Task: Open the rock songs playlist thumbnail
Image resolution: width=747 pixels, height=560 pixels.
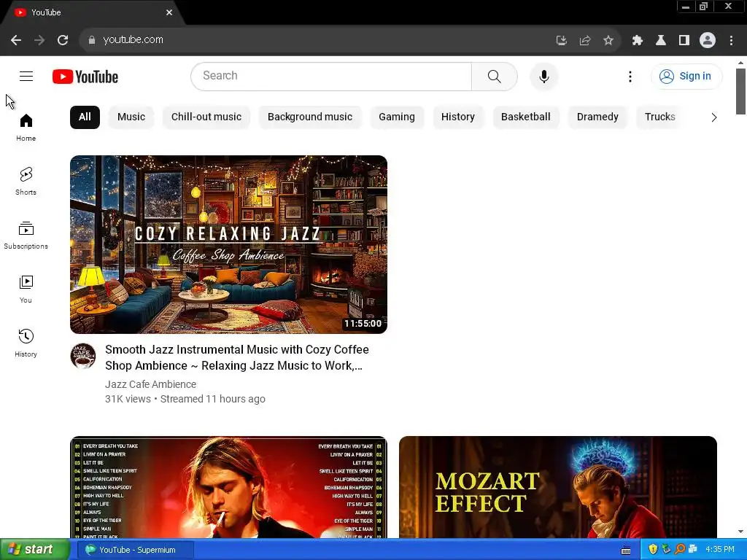Action: 228,487
